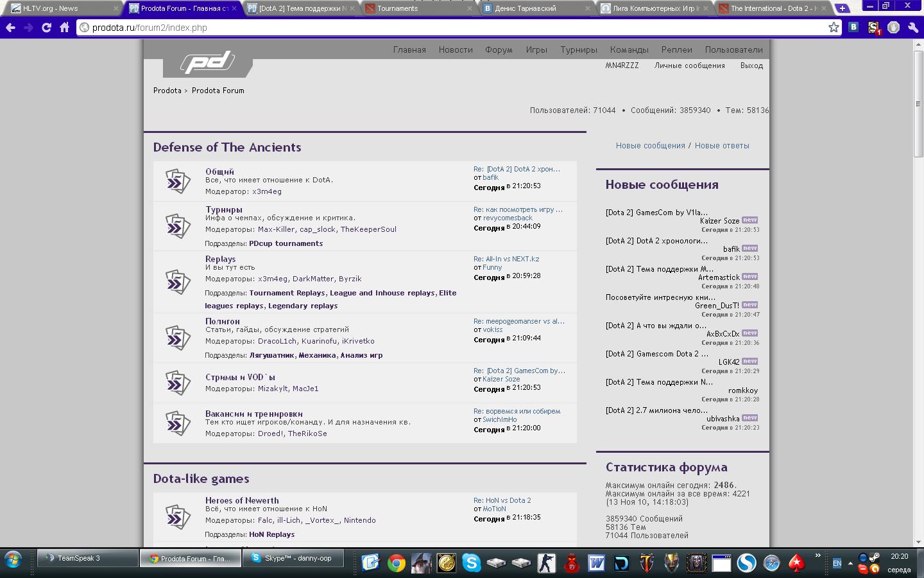Viewport: 924px width, 578px height.
Task: Launch Counter-Strike from the taskbar
Action: pyautogui.click(x=546, y=563)
